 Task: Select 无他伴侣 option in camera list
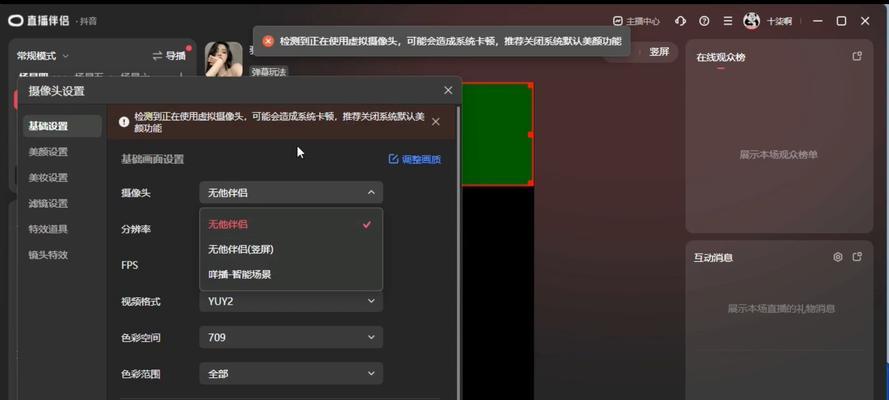coord(291,224)
